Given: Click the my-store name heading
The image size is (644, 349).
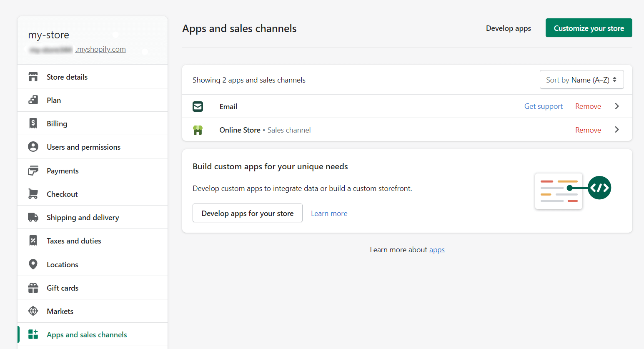Looking at the screenshot, I should 48,35.
